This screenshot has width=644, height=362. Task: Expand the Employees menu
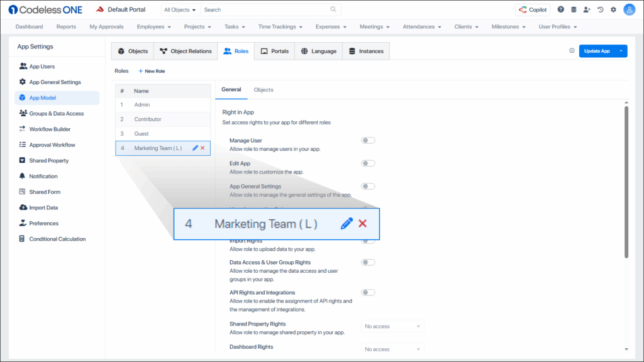(153, 26)
